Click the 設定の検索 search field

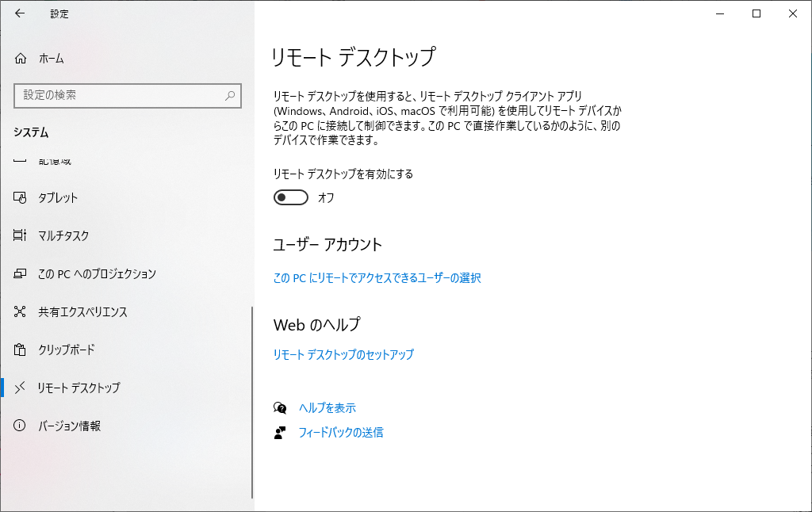click(119, 95)
